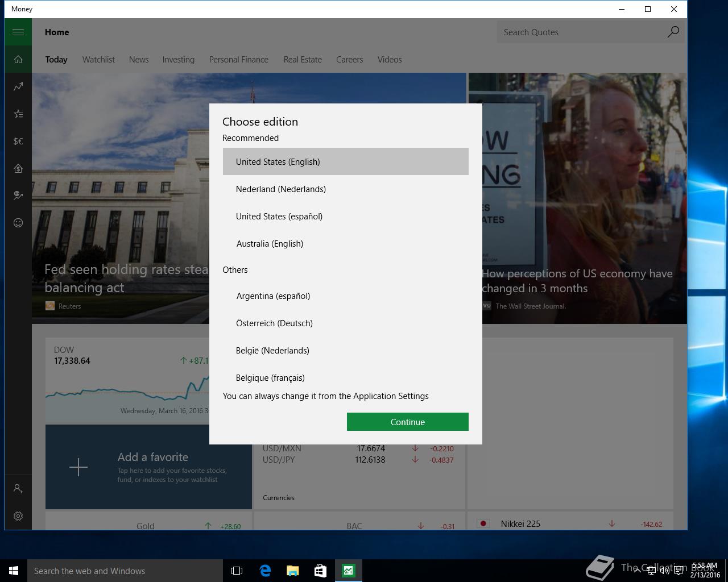
Task: Open the Investing tab
Action: pos(179,60)
